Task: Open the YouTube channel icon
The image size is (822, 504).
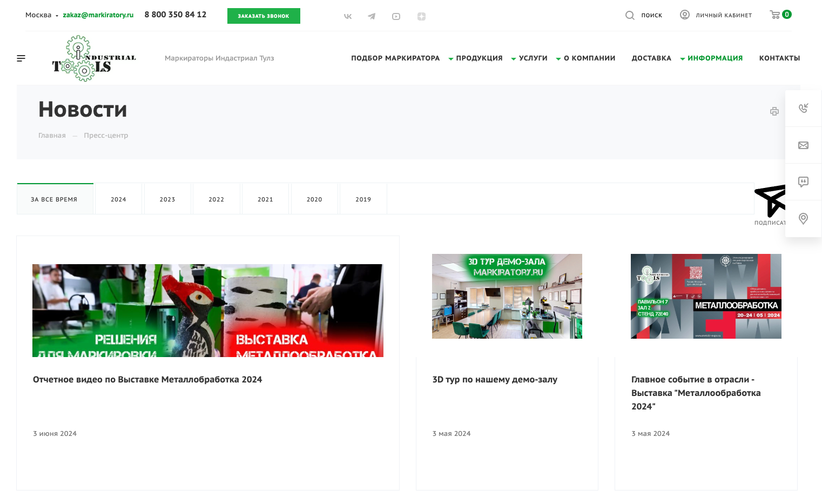Action: (x=396, y=16)
